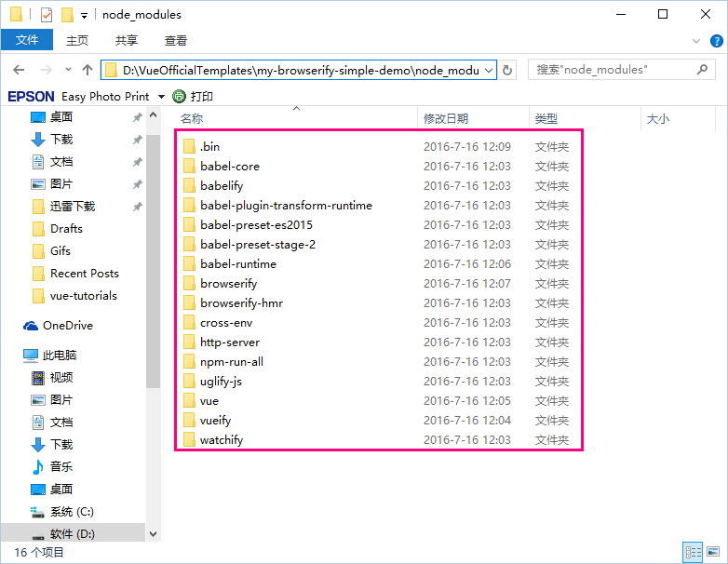Screen dimensions: 728x564
Task: Click the EPSON 打印 print button
Action: (x=192, y=97)
